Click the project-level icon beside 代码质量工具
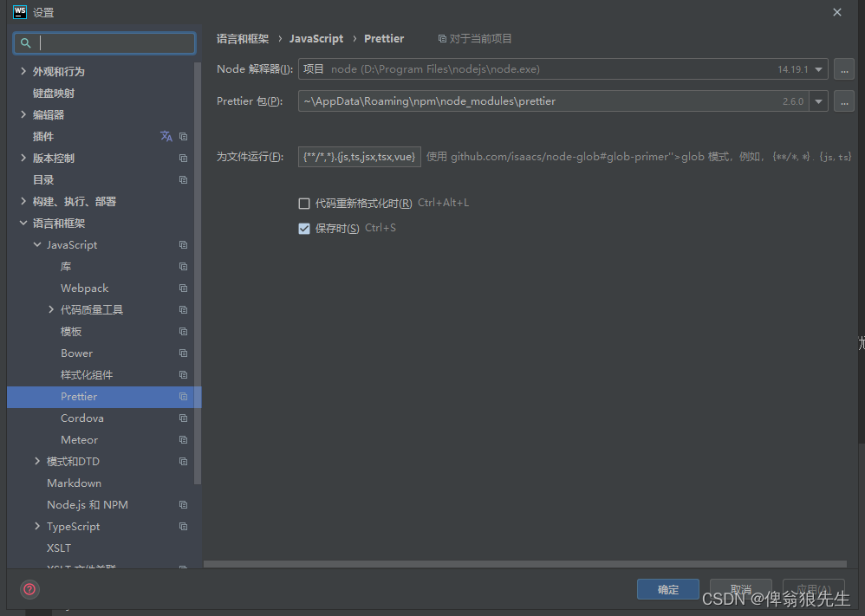 pyautogui.click(x=183, y=310)
